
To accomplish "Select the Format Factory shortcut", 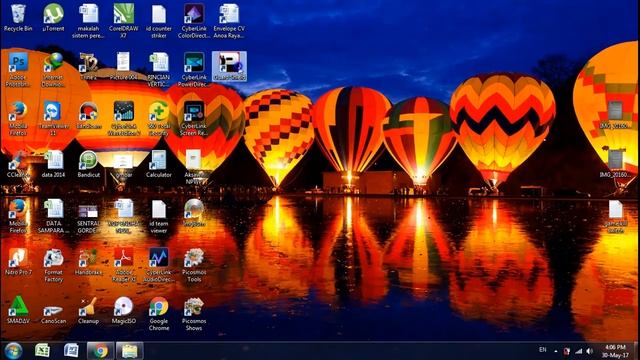I will (53, 264).
